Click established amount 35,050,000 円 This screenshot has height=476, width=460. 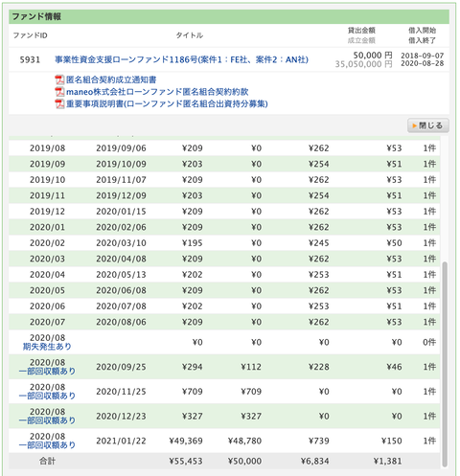click(363, 64)
